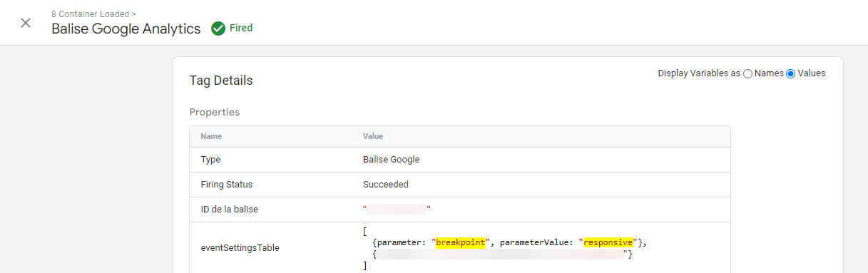Click the green Fired checkmark icon
Screen dimensions: 868x273
(218, 29)
